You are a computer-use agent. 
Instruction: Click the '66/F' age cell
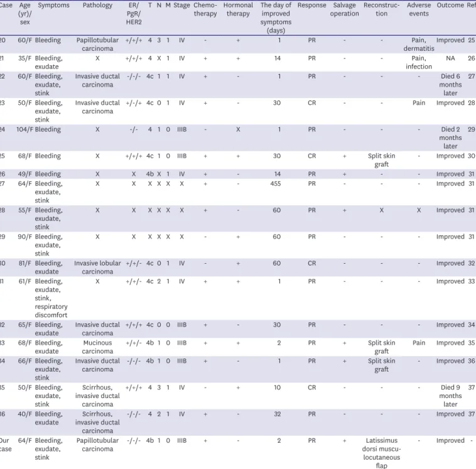click(25, 361)
